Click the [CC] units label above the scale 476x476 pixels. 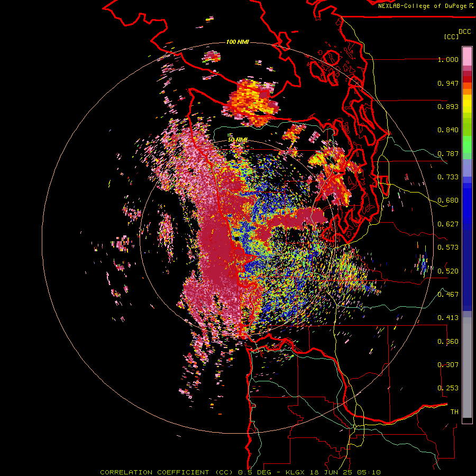(451, 36)
